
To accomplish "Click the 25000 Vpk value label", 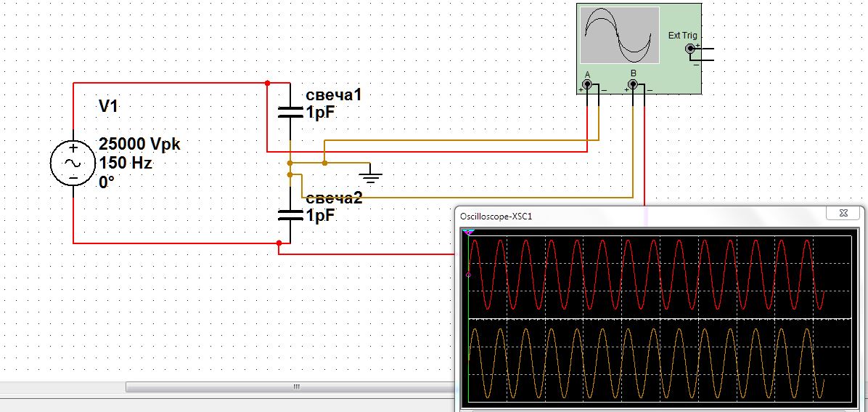I will pyautogui.click(x=139, y=145).
